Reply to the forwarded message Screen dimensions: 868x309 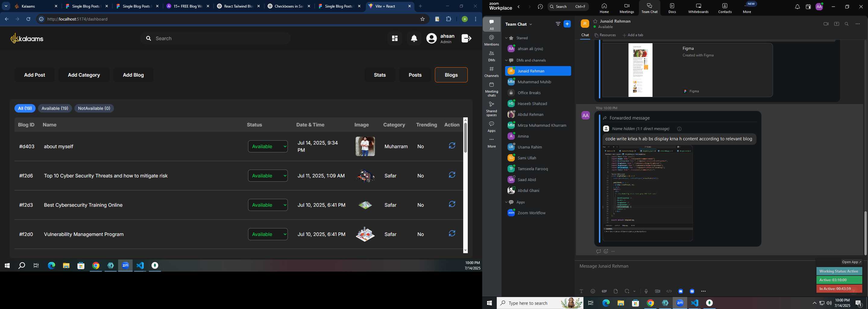(599, 251)
